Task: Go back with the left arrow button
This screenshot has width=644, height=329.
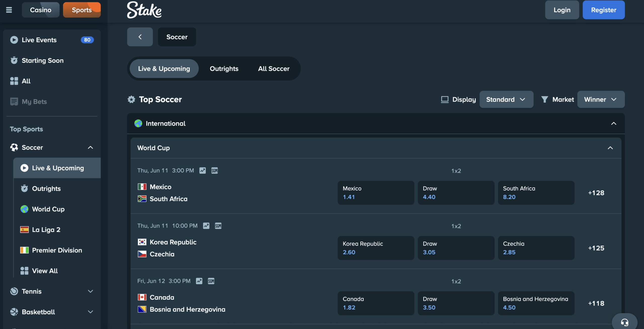Action: (x=140, y=37)
